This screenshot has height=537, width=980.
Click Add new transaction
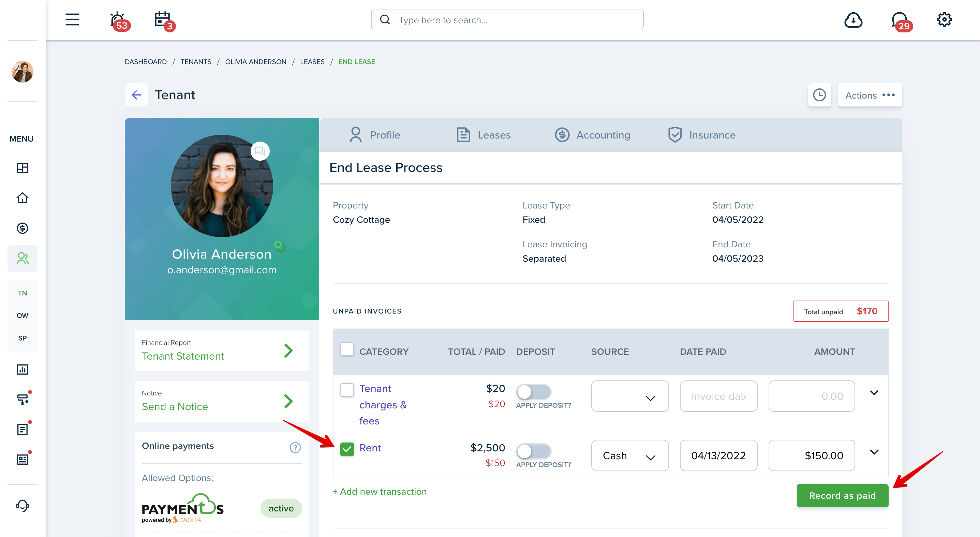point(379,491)
